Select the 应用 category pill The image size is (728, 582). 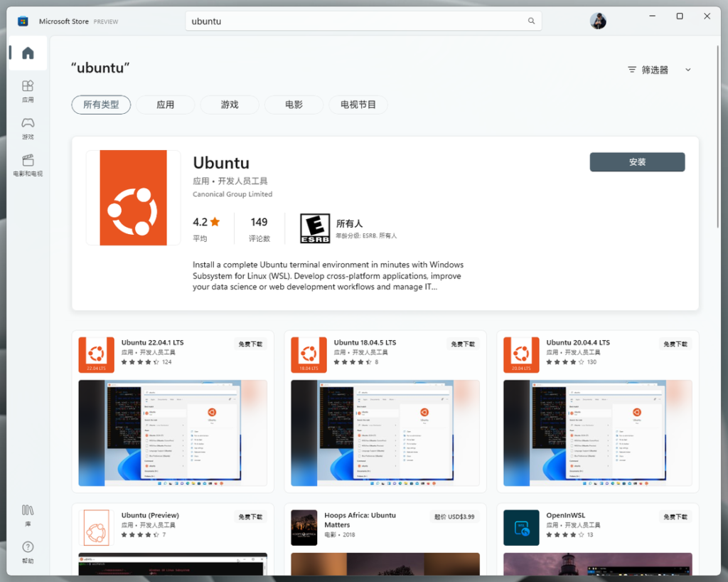tap(166, 105)
